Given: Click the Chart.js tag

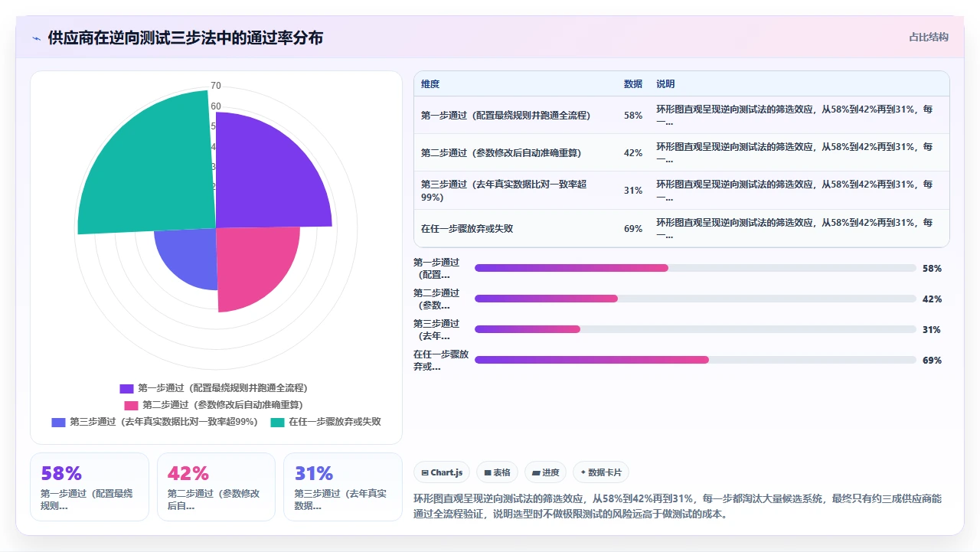Looking at the screenshot, I should (442, 473).
